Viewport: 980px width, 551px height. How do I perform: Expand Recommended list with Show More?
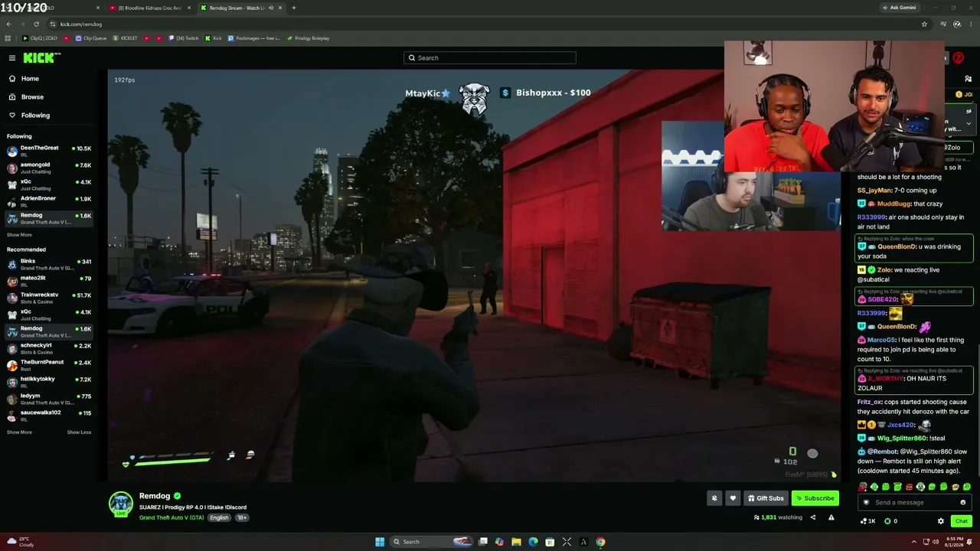[x=19, y=432]
